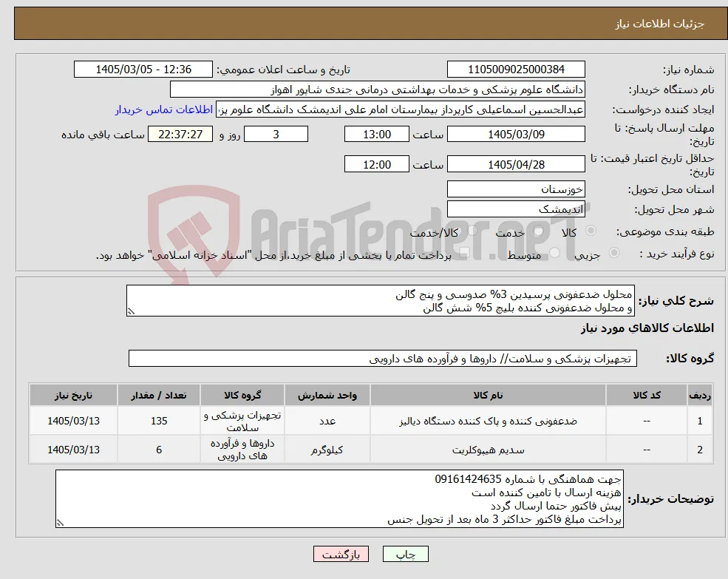Image resolution: width=728 pixels, height=579 pixels.
Task: Click the general need description text area
Action: click(380, 301)
